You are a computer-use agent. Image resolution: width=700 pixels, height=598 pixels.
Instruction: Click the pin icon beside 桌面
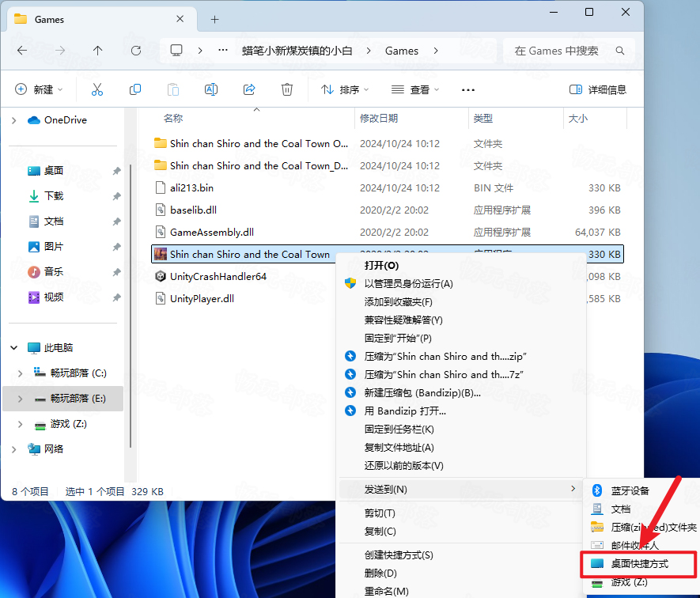(116, 171)
